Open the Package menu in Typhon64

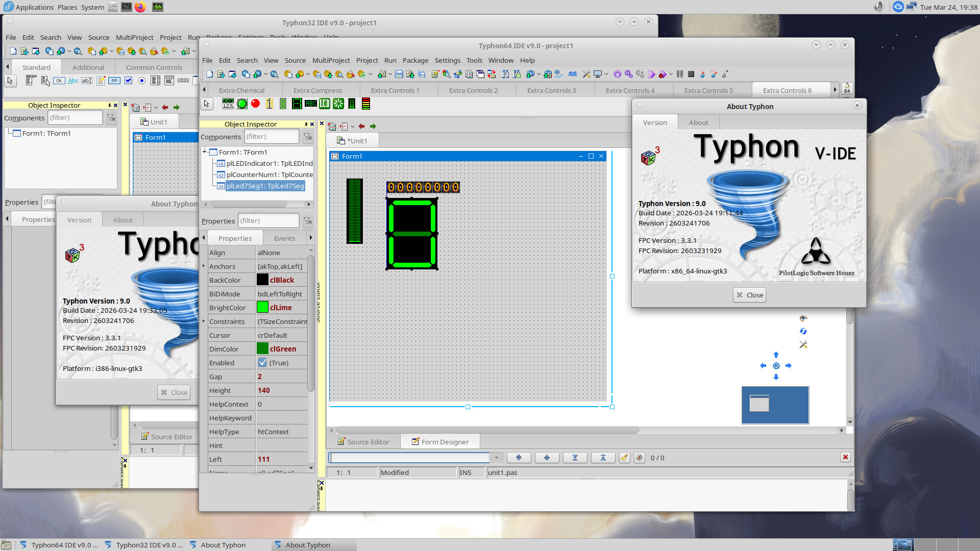tap(415, 60)
